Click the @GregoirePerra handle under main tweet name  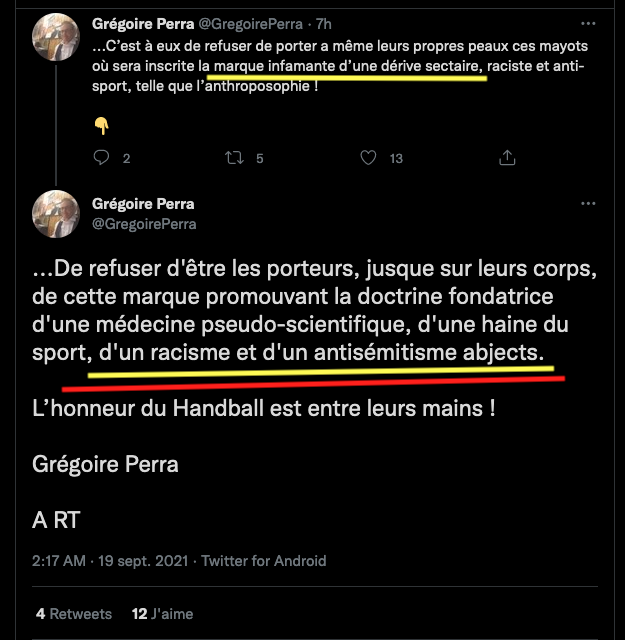pos(144,224)
